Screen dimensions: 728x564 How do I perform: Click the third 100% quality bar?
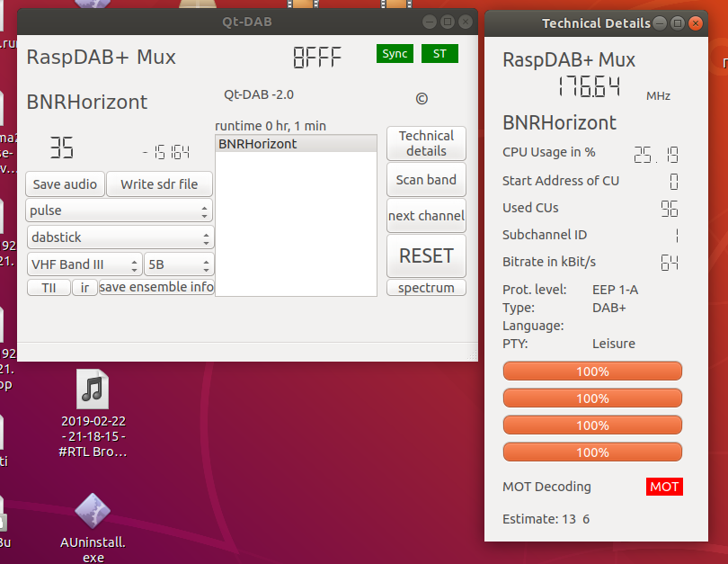(592, 425)
